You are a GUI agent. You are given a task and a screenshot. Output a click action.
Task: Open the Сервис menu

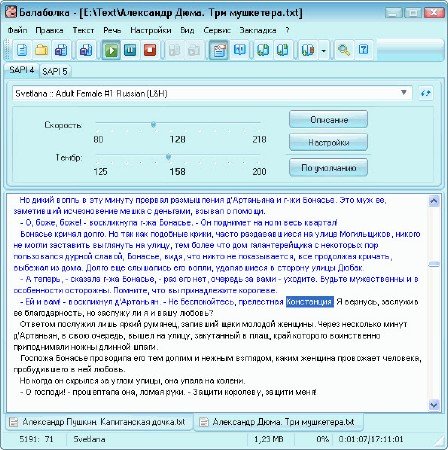(x=217, y=30)
